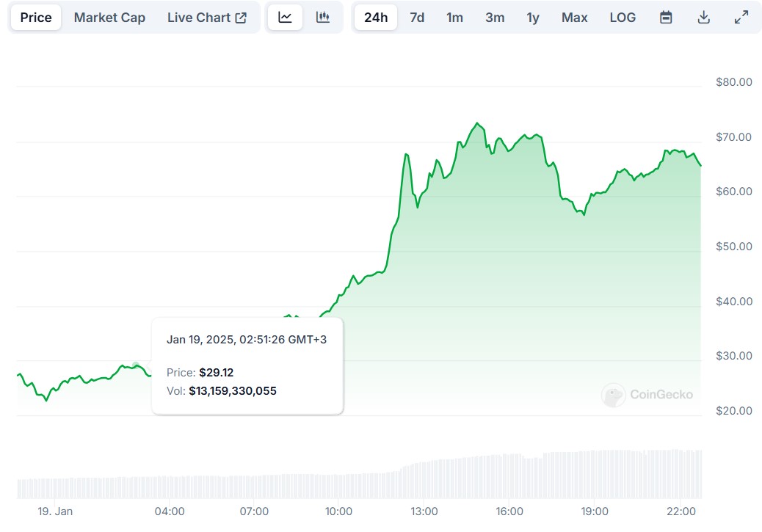The width and height of the screenshot is (762, 532).
Task: Click the 13:00 time axis label
Action: click(x=424, y=511)
